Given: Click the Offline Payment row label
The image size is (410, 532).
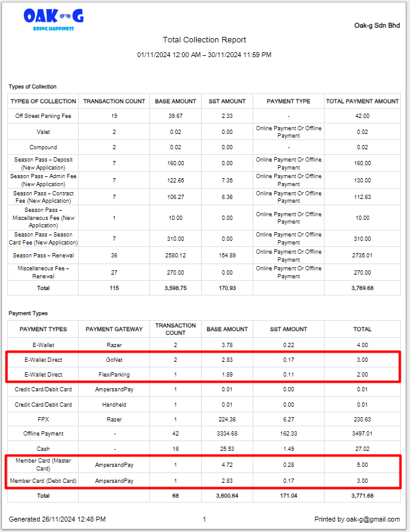Looking at the screenshot, I should coord(43,434).
